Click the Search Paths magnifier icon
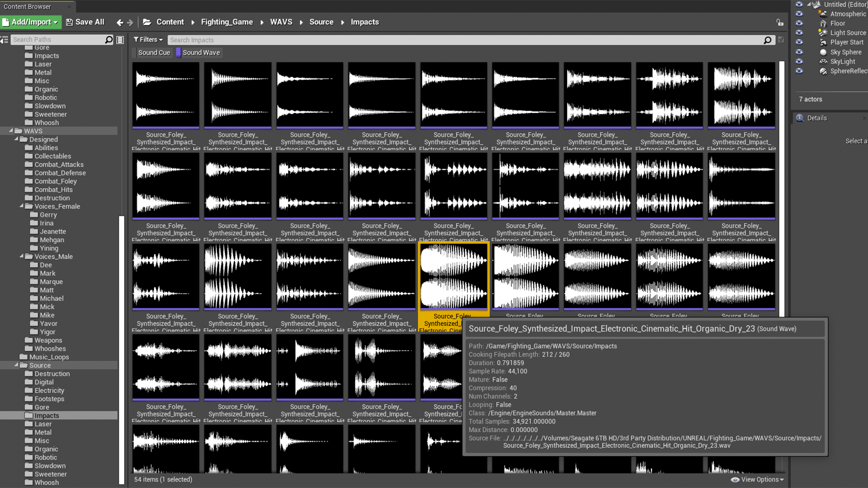This screenshot has width=868, height=488. [108, 40]
